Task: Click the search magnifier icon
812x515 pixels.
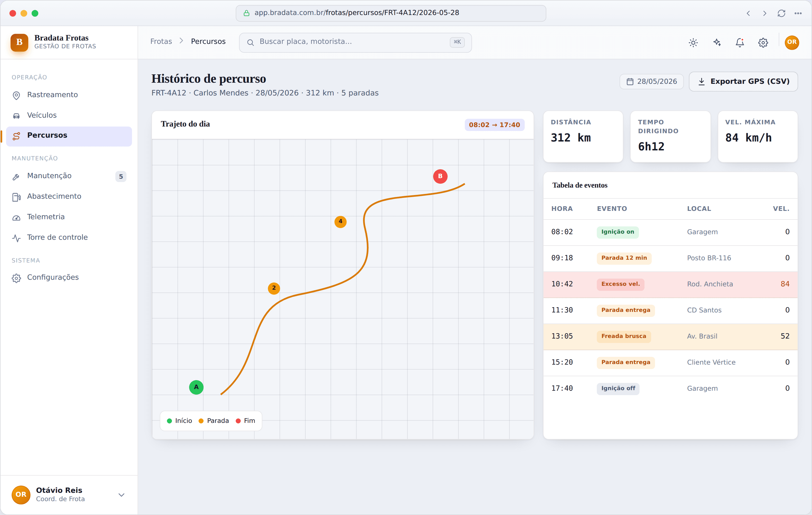Action: (x=250, y=42)
